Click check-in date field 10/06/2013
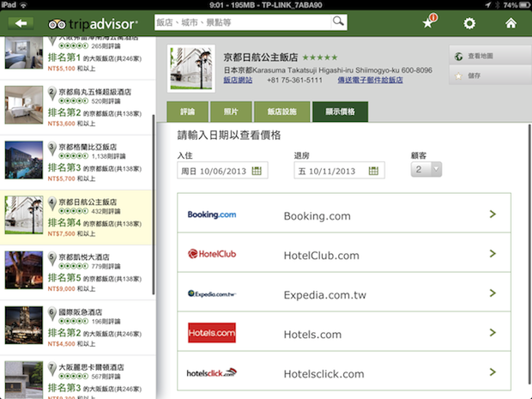 click(x=222, y=170)
